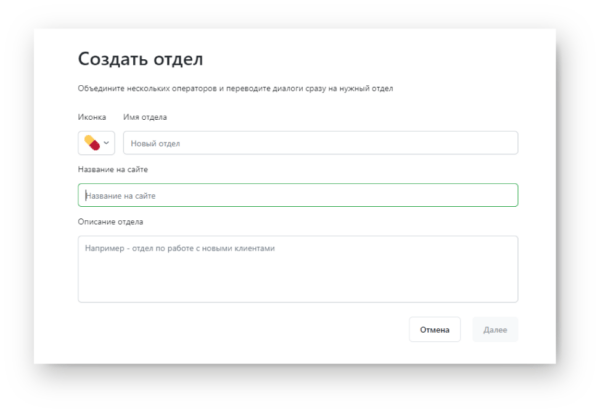Click the Создать отдел heading
Viewport: 600px width, 413px height.
pyautogui.click(x=140, y=59)
